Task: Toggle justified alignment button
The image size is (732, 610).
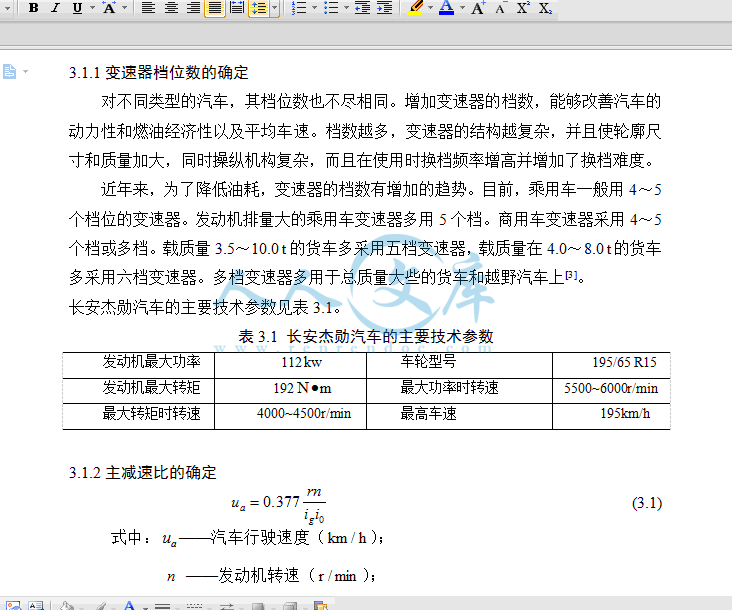Action: 215,7
